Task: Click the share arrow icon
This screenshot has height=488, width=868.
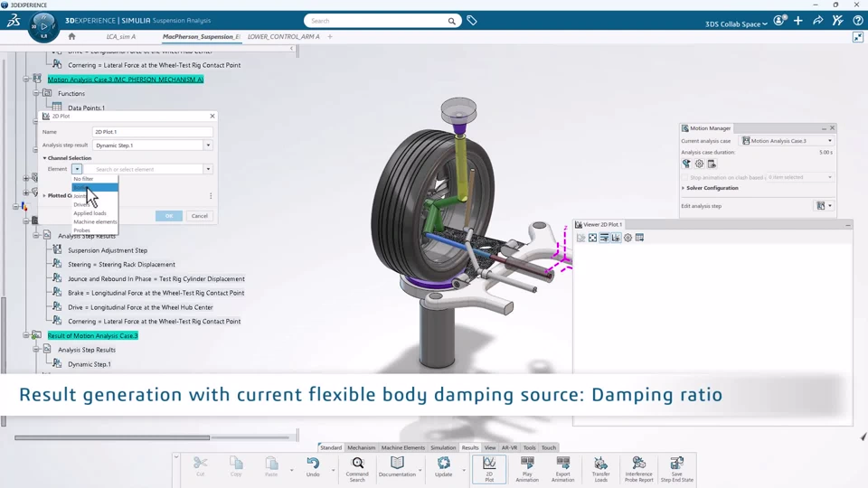Action: [x=817, y=21]
